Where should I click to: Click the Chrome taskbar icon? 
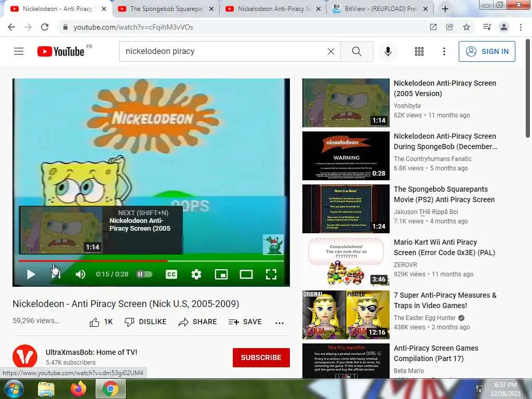(111, 389)
